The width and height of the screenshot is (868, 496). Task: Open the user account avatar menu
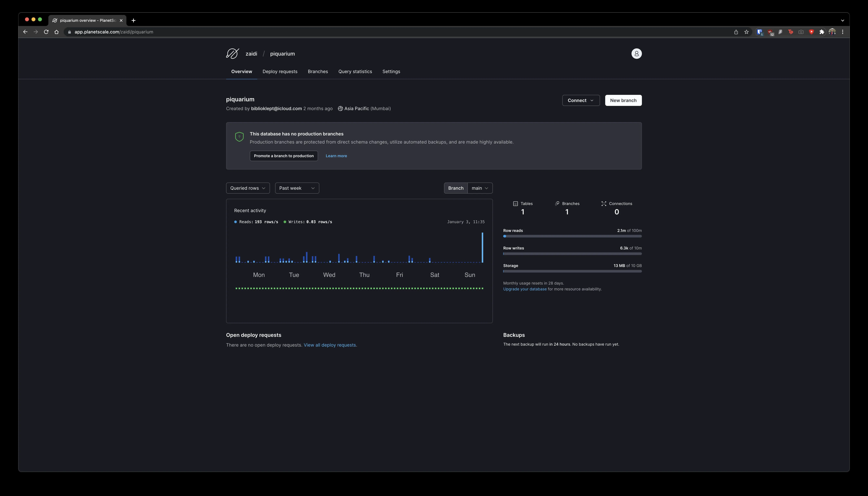coord(637,53)
